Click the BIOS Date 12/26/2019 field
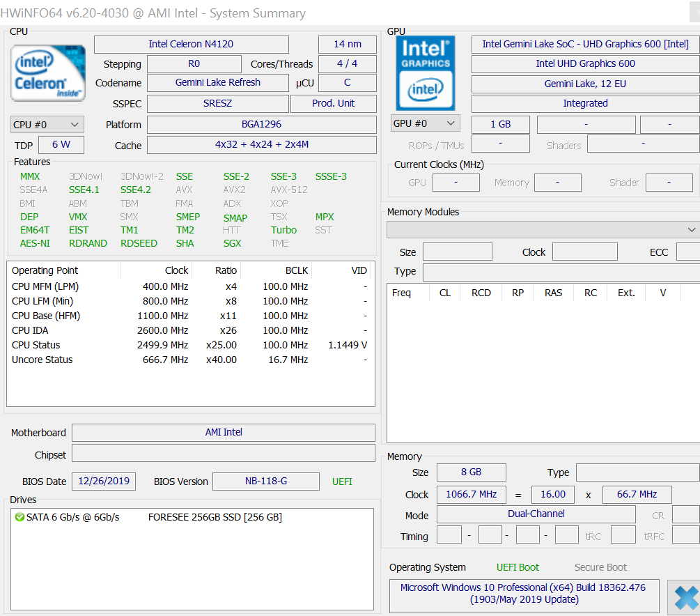 coord(104,481)
